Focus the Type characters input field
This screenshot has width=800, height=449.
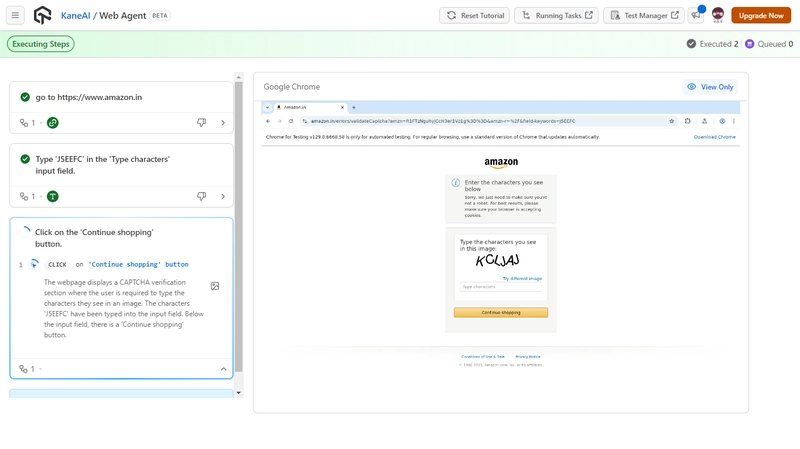click(501, 287)
